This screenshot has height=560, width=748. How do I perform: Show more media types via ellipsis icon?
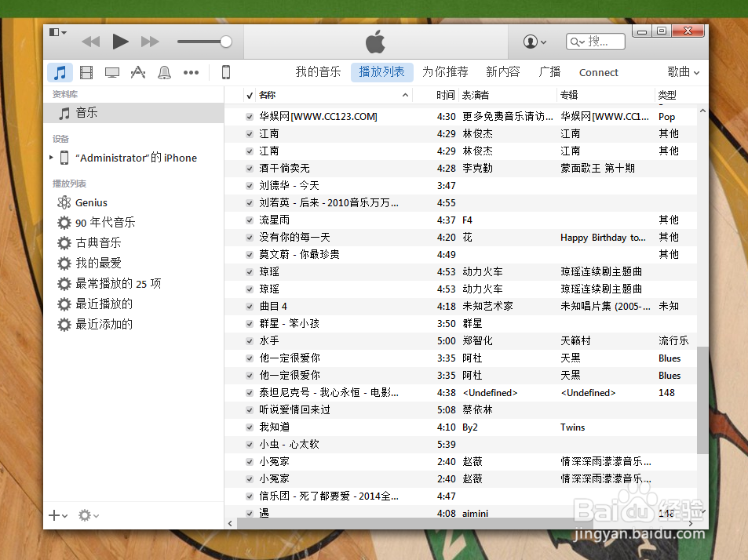(x=191, y=72)
